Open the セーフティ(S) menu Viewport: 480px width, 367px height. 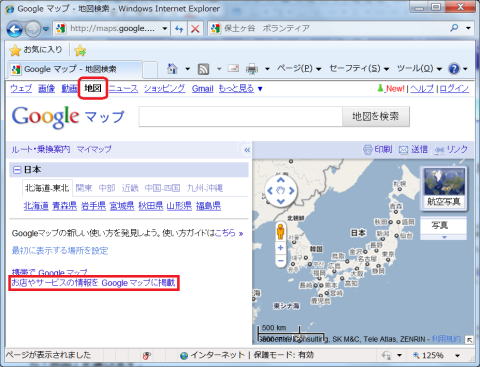click(x=359, y=69)
